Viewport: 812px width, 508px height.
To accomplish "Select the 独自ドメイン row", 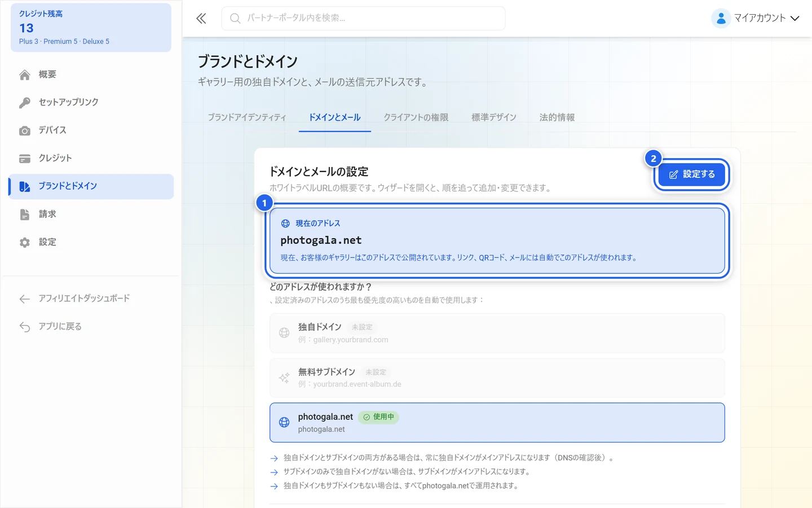I will point(497,333).
